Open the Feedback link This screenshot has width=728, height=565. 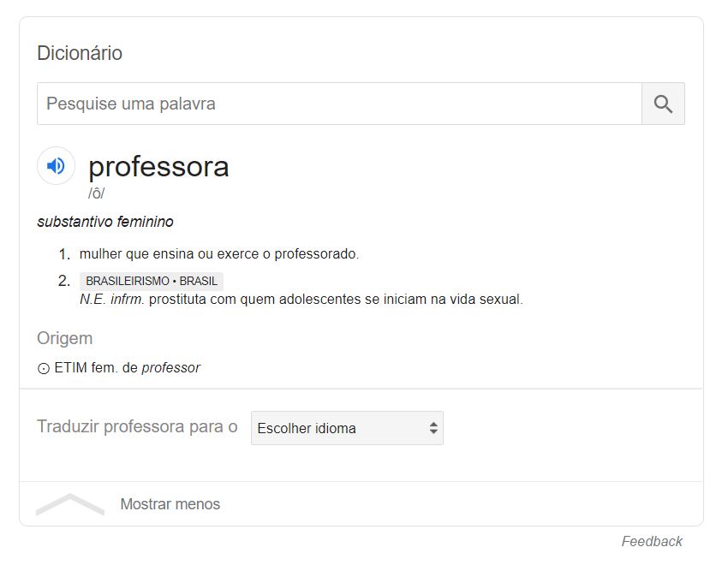click(652, 541)
